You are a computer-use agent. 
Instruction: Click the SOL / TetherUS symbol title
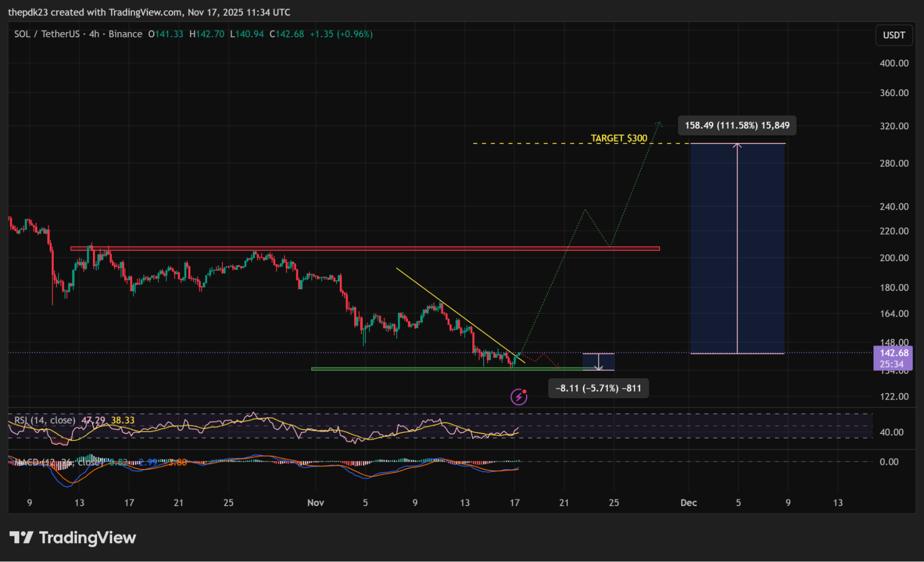(46, 34)
